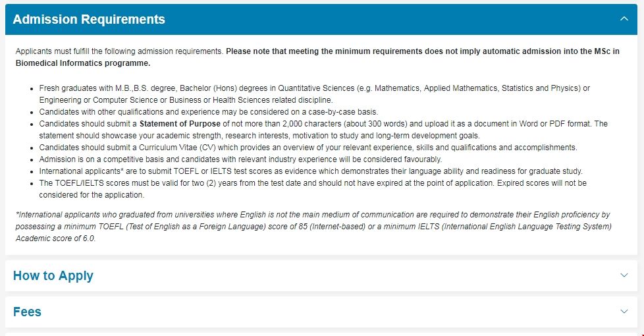
Task: Select the Fees heading text
Action: [x=27, y=312]
